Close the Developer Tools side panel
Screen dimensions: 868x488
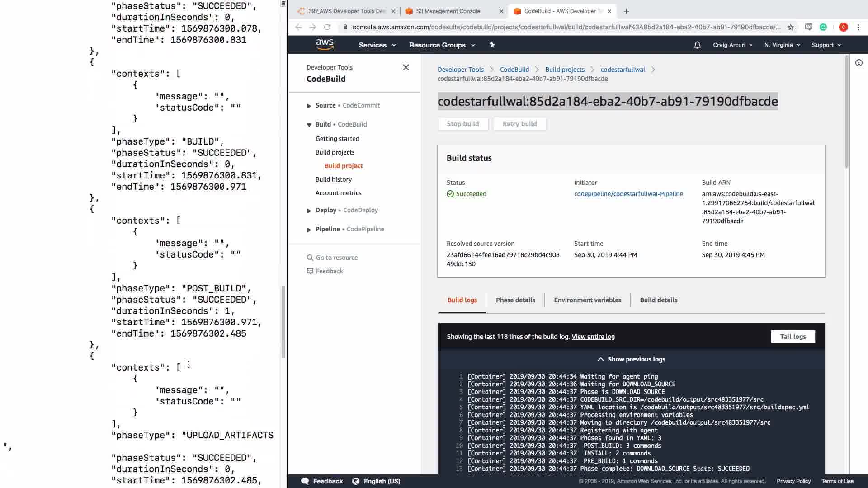click(406, 67)
